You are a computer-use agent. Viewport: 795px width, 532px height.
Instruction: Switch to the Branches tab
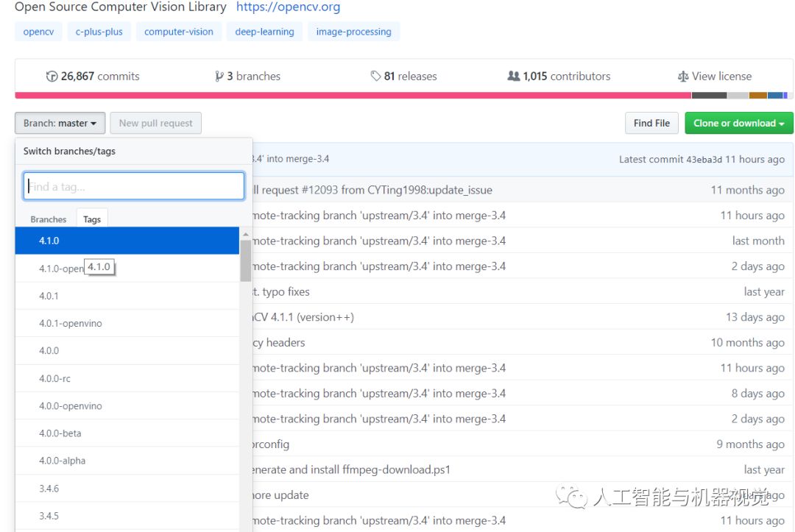(x=48, y=219)
